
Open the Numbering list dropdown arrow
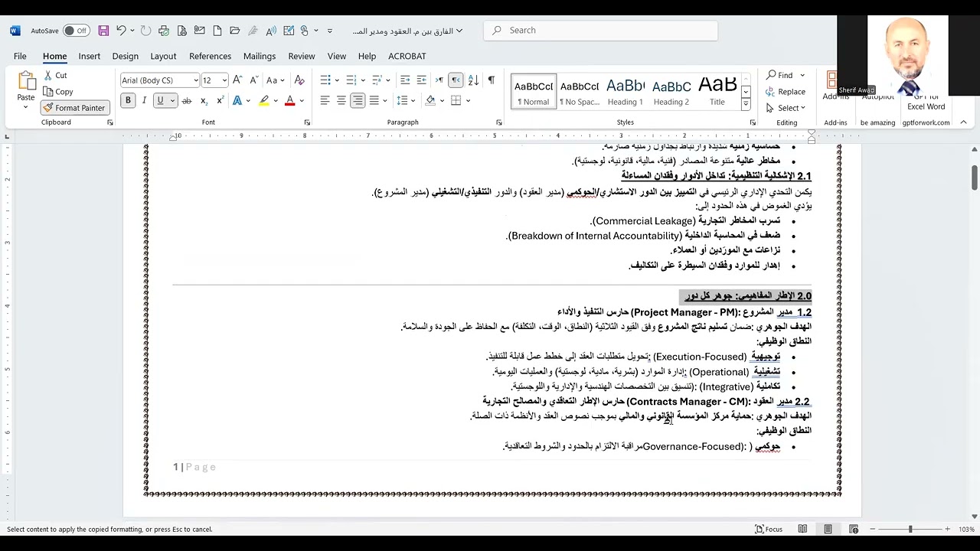pyautogui.click(x=362, y=80)
